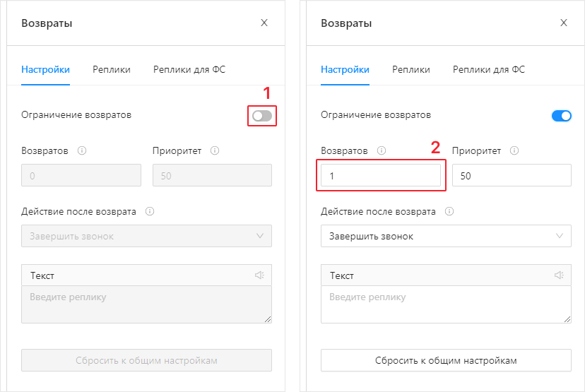Screen dimensions: 585x392
Task: Click the greyed-out Сбросить к общим настройкам button
Action: pos(146,360)
